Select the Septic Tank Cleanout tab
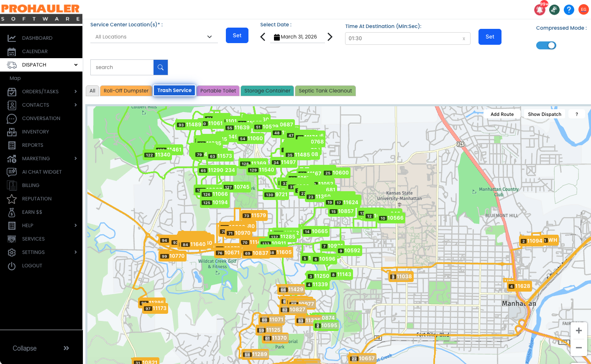The image size is (591, 364). click(x=325, y=91)
